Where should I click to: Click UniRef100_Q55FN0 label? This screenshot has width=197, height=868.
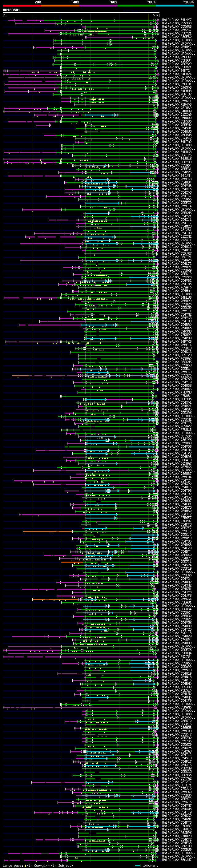177,125
